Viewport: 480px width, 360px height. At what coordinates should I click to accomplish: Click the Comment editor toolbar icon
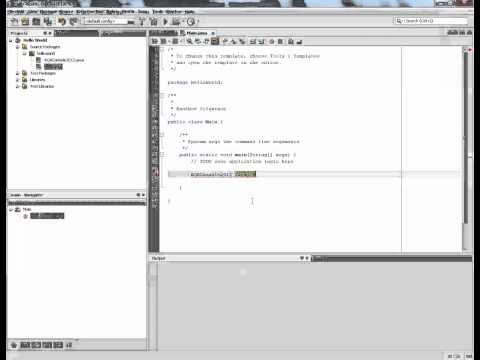pos(291,42)
